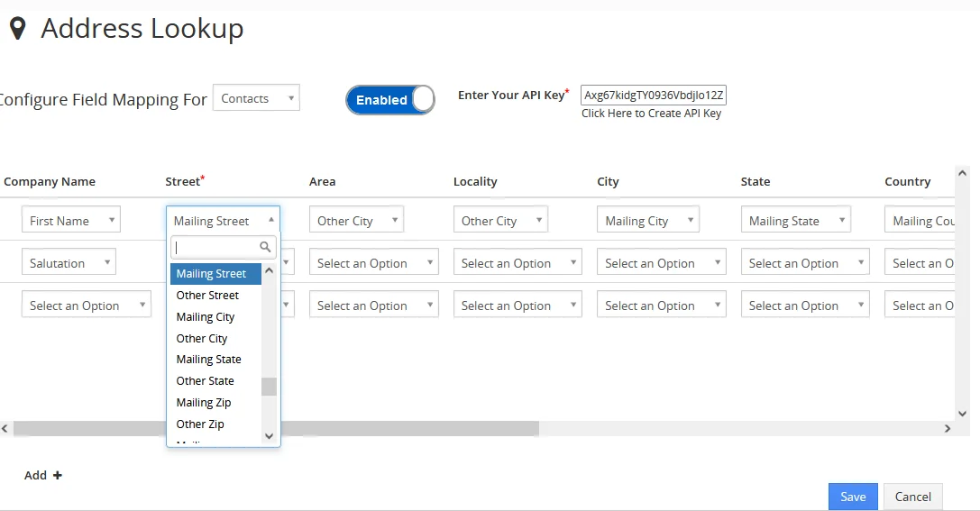
Task: Toggle the Enabled switch off
Action: click(x=389, y=100)
